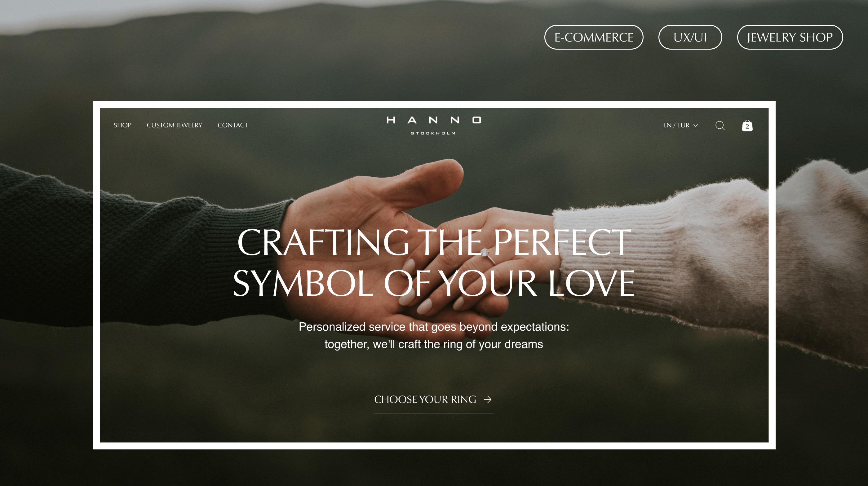868x486 pixels.
Task: Open the search magnifier icon
Action: [x=720, y=126]
